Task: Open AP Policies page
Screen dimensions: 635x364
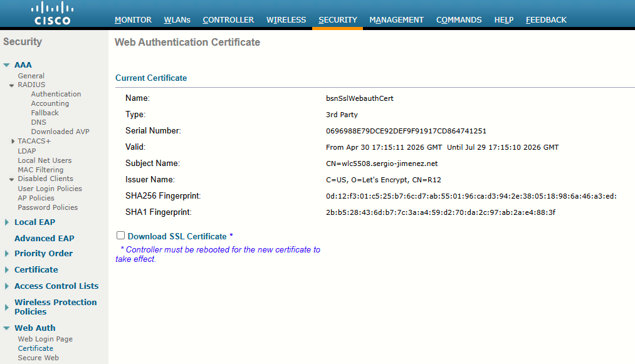Action: 36,198
